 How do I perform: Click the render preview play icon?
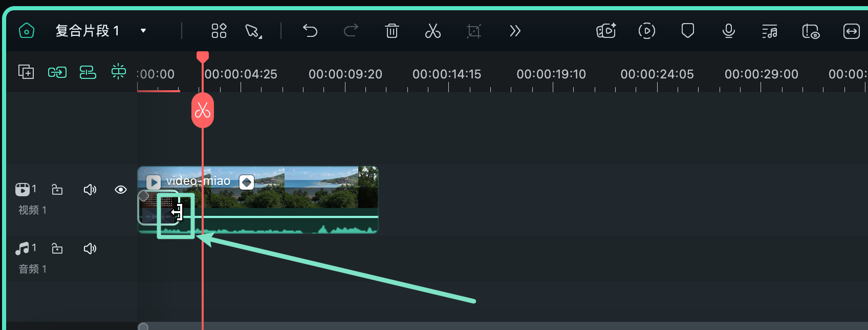[647, 31]
